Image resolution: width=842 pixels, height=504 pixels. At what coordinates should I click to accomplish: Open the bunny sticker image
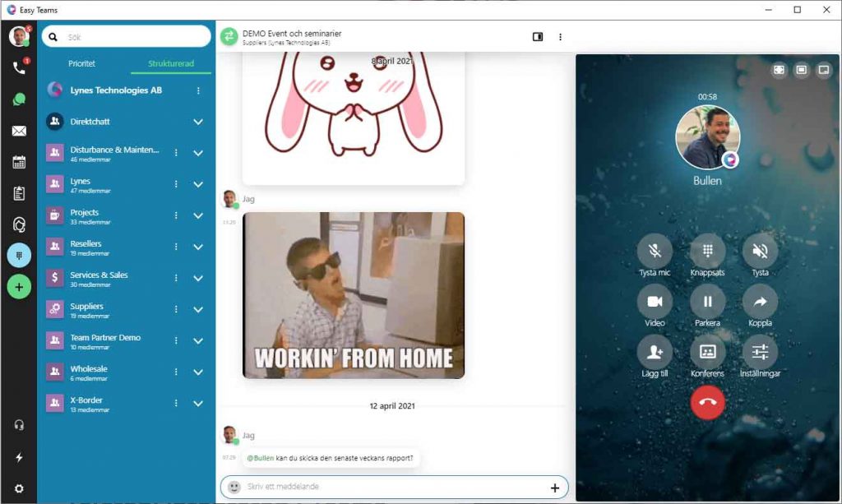(354, 118)
